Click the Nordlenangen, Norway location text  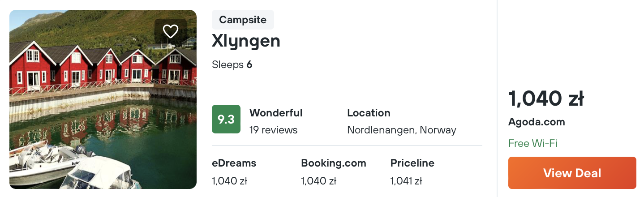tap(402, 130)
